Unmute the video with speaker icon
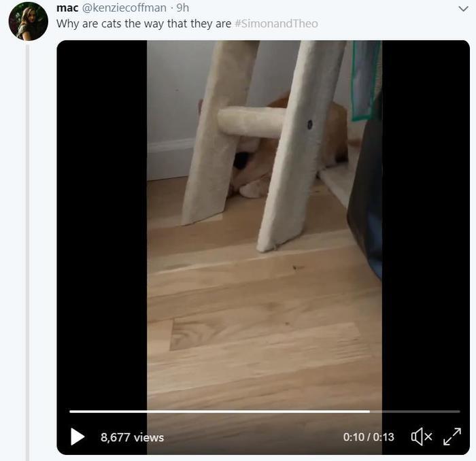The width and height of the screenshot is (476, 461). [x=422, y=437]
